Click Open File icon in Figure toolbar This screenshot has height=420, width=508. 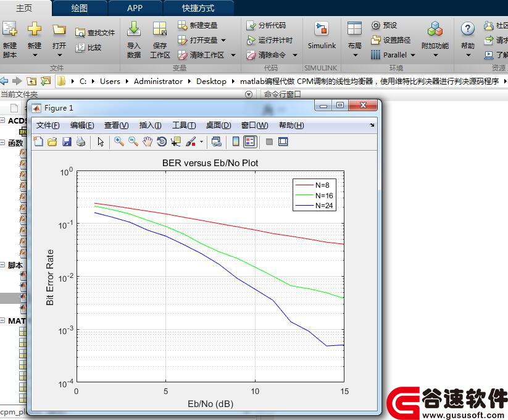coord(52,141)
